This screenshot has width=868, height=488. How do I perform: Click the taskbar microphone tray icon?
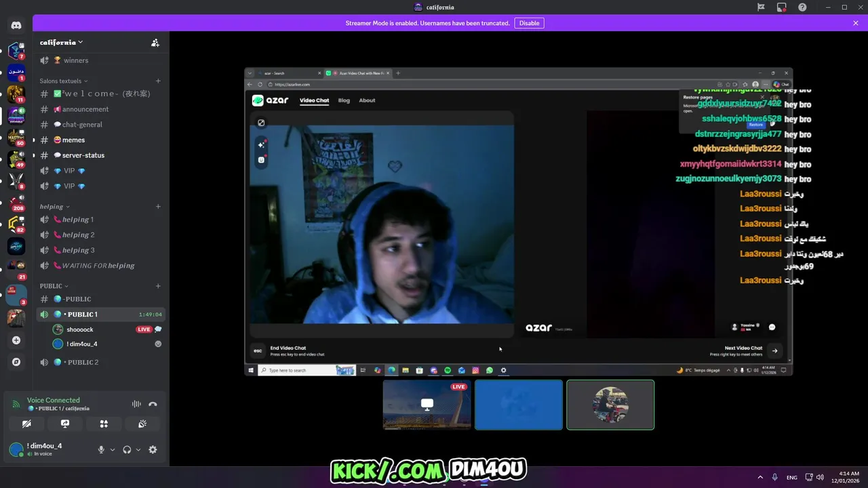(x=774, y=477)
